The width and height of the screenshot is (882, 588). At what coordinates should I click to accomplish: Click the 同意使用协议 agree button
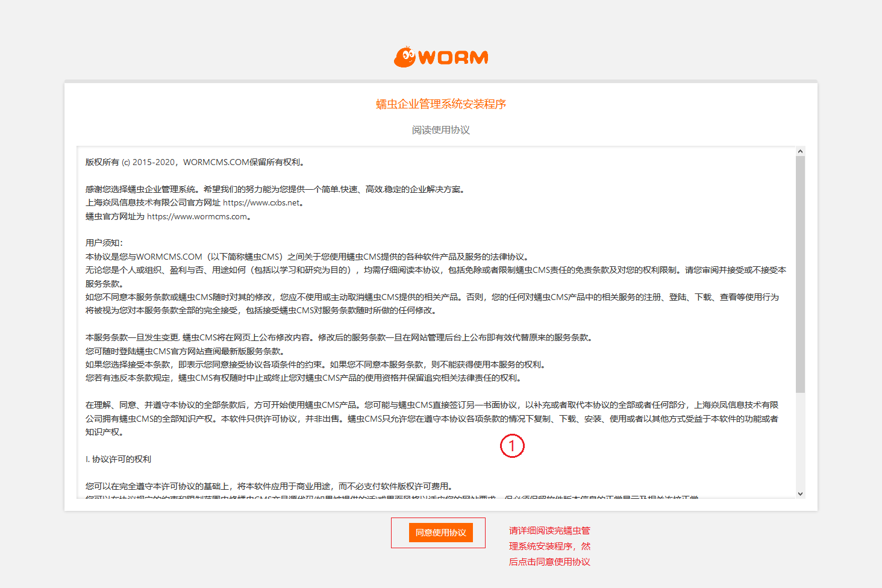(x=441, y=533)
